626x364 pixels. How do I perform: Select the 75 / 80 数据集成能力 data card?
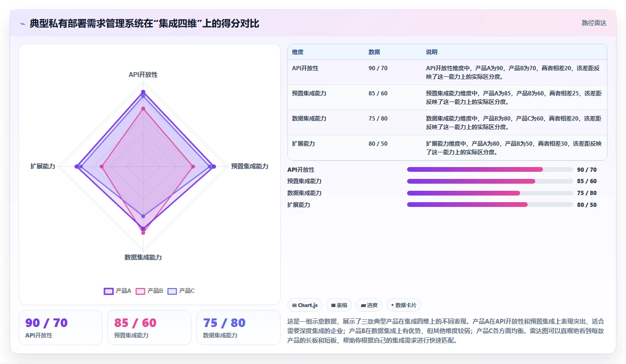coord(238,327)
